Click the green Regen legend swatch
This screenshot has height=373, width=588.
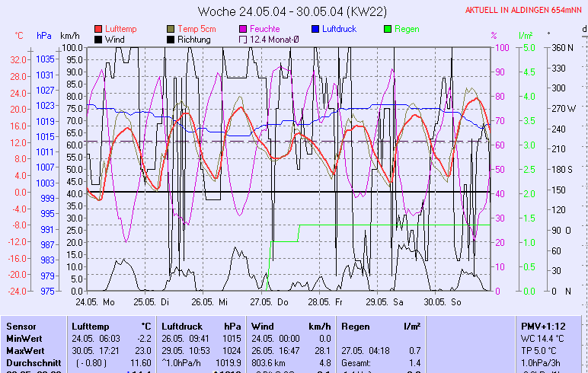388,29
